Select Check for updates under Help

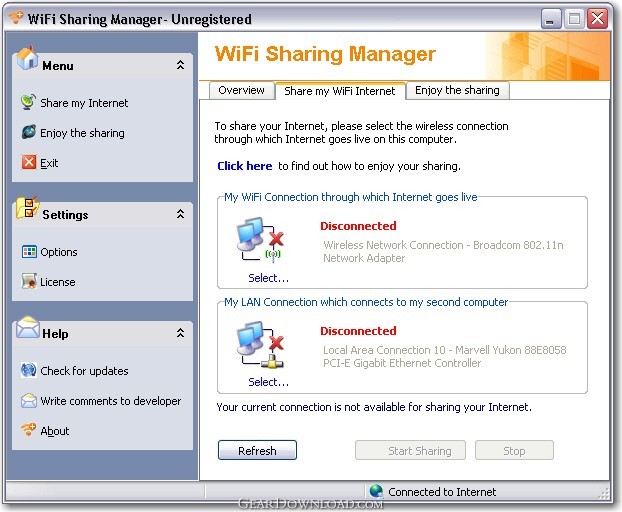coord(84,371)
